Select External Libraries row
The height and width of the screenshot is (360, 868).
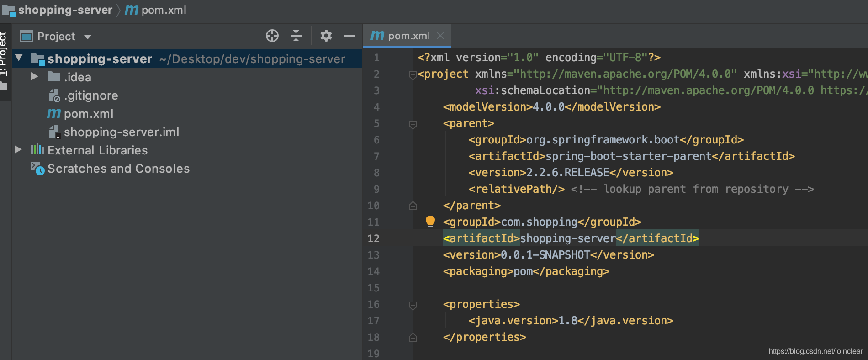[x=187, y=150]
